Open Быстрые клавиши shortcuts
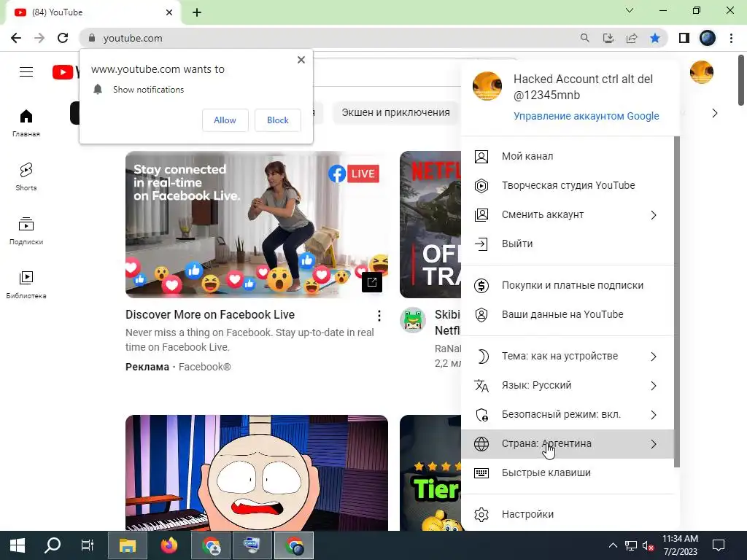The width and height of the screenshot is (747, 560). 568,472
